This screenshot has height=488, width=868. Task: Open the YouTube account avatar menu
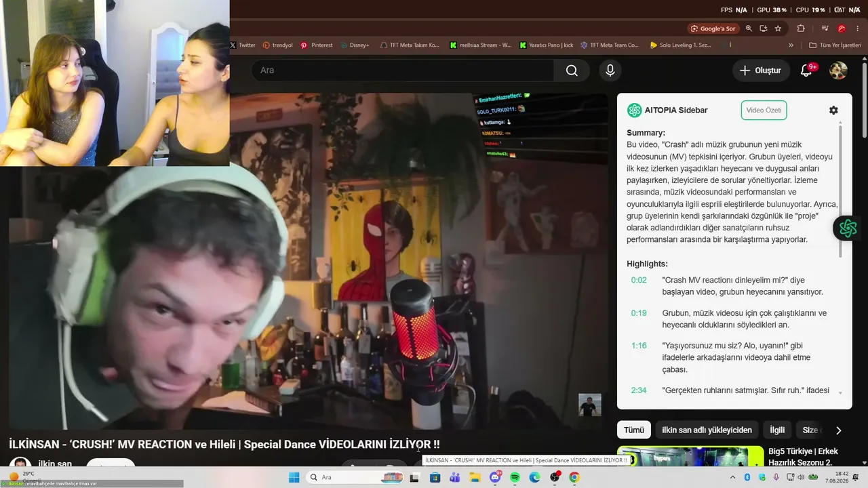coord(838,70)
